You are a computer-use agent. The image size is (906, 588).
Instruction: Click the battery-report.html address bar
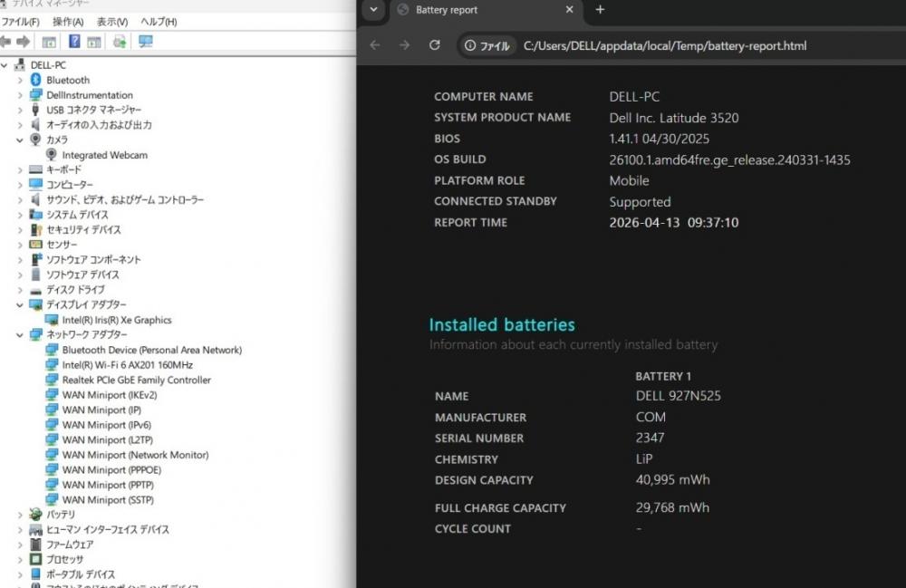click(664, 45)
